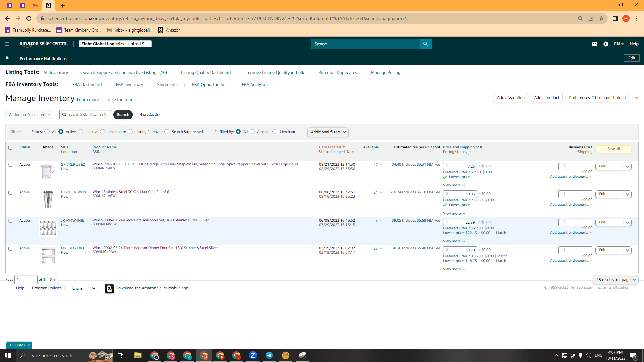The width and height of the screenshot is (644, 362).
Task: Open the Action on 0 selected dropdown
Action: (30, 115)
